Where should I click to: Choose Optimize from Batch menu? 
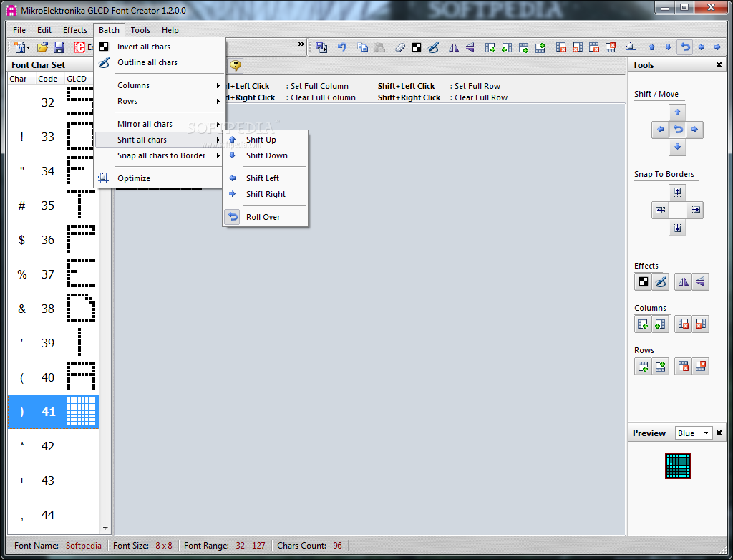tap(160, 178)
